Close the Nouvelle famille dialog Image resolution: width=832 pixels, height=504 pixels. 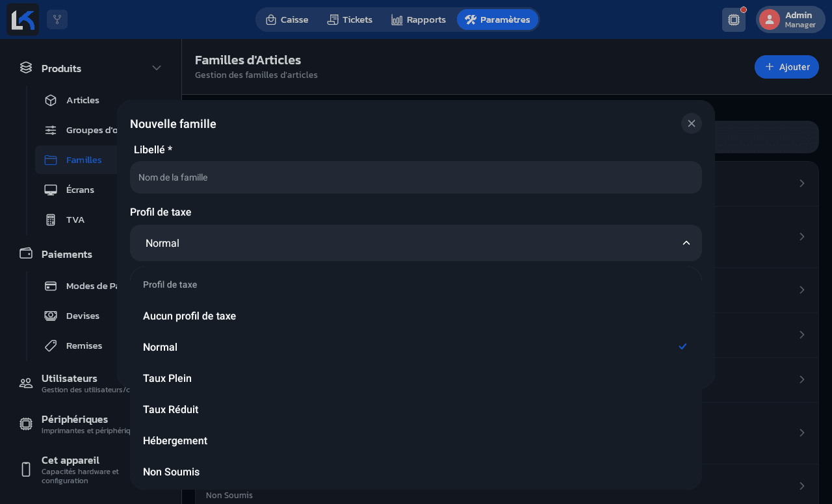tap(692, 123)
